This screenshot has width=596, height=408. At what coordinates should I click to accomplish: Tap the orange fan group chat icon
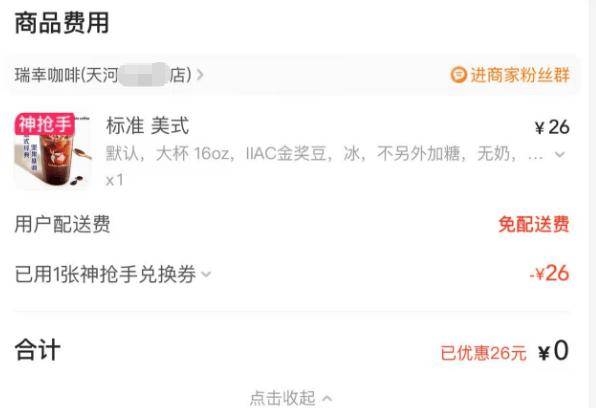click(x=458, y=75)
